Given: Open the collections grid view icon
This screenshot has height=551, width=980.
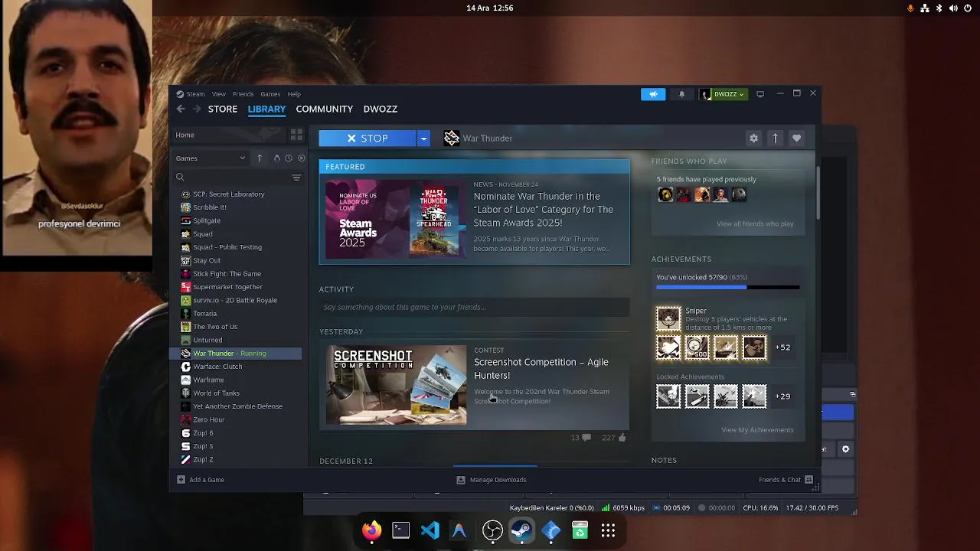Looking at the screenshot, I should pyautogui.click(x=296, y=135).
